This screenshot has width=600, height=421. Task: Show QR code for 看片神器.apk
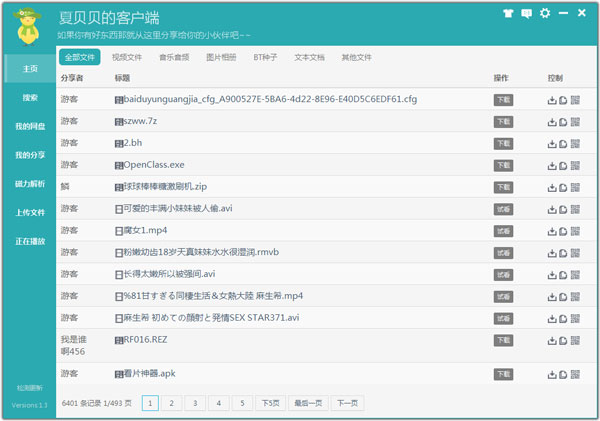point(575,374)
